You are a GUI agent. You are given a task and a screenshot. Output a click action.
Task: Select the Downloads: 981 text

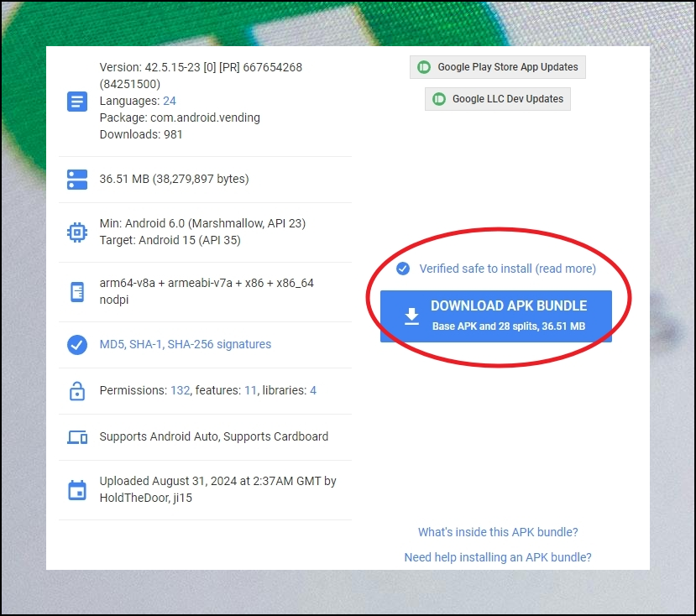tap(141, 134)
